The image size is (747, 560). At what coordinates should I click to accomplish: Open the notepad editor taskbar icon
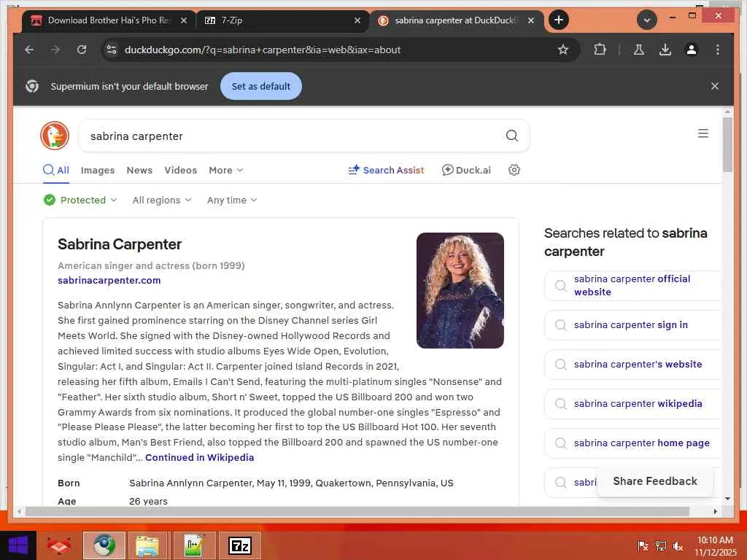tap(194, 545)
